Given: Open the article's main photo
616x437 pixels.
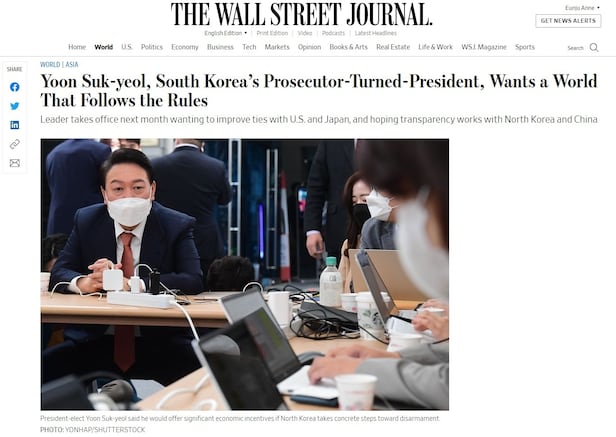Looking at the screenshot, I should coord(245,274).
